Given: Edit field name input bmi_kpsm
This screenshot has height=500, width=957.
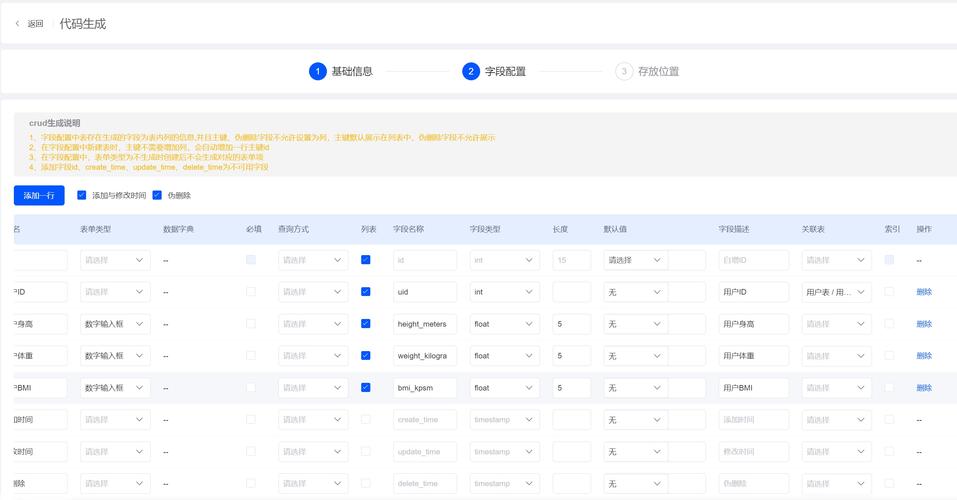Looking at the screenshot, I should tap(425, 388).
